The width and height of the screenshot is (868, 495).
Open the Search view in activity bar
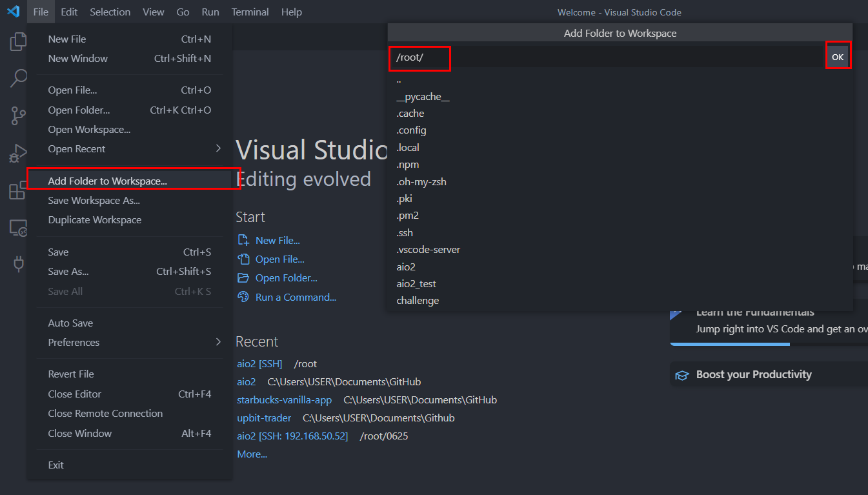click(x=19, y=79)
